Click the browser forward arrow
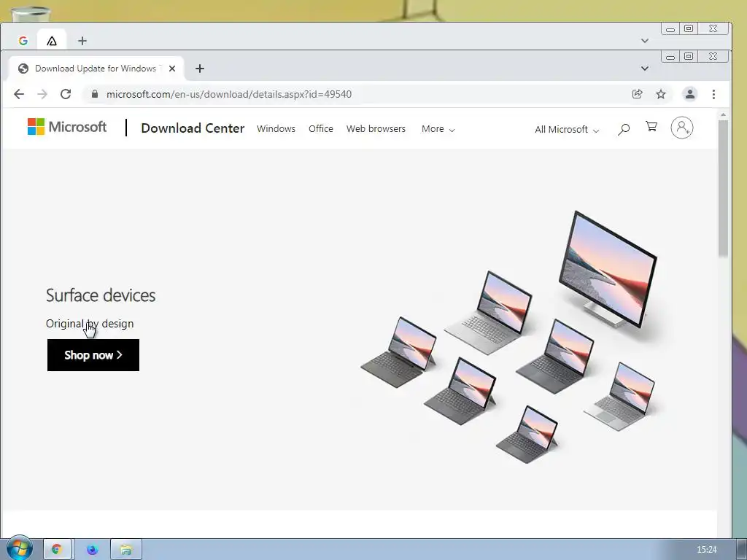Image resolution: width=747 pixels, height=560 pixels. point(42,94)
